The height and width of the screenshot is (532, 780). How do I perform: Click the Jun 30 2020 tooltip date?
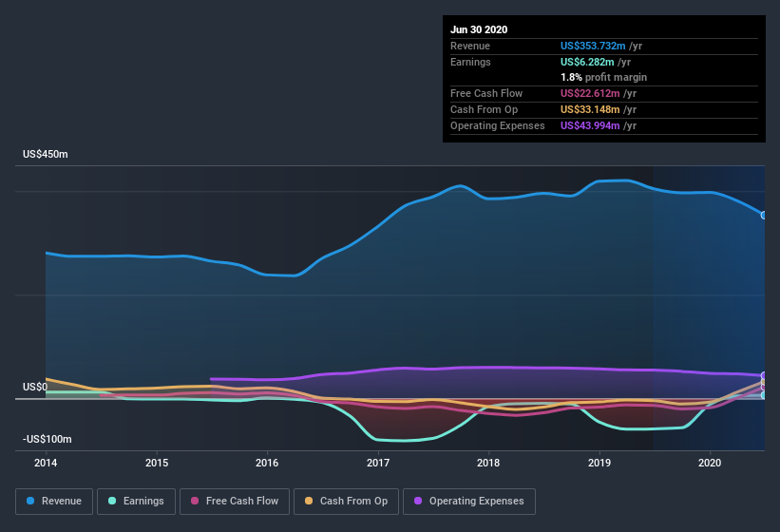pos(479,29)
